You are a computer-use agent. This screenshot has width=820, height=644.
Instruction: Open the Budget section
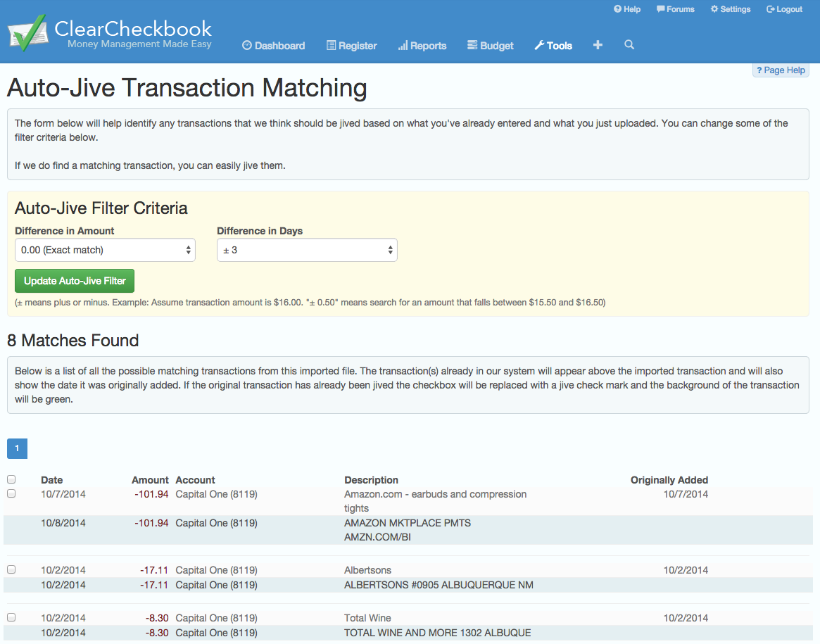pyautogui.click(x=490, y=46)
